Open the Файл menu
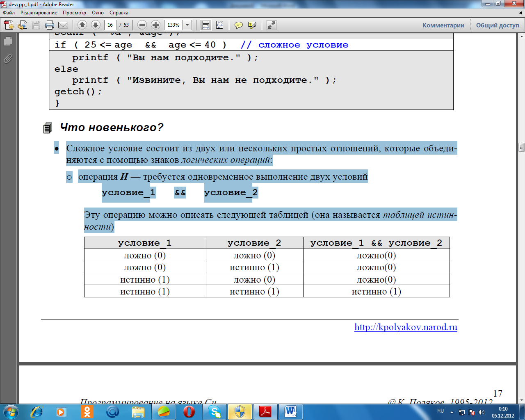 pyautogui.click(x=9, y=13)
